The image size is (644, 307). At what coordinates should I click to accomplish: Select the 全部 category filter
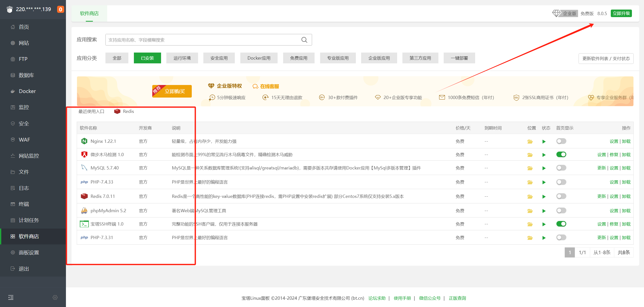pos(117,58)
